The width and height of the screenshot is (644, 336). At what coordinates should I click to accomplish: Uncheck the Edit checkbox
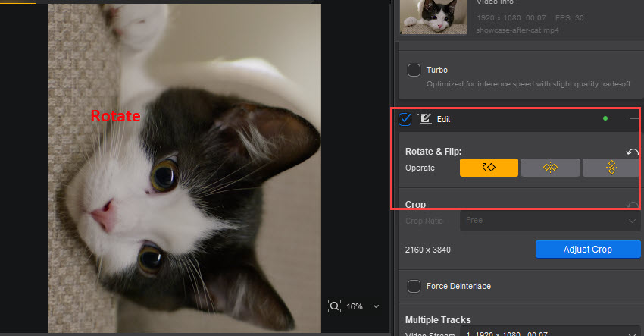(x=405, y=119)
